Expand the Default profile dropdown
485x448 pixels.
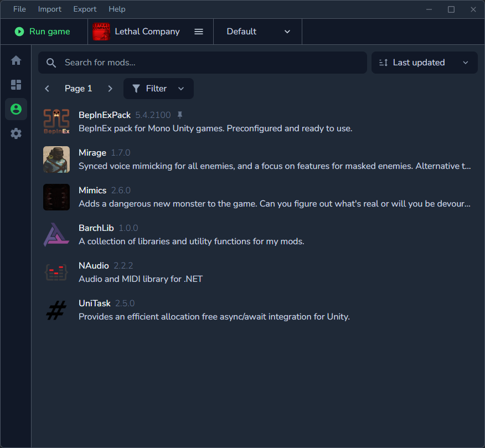pos(257,32)
